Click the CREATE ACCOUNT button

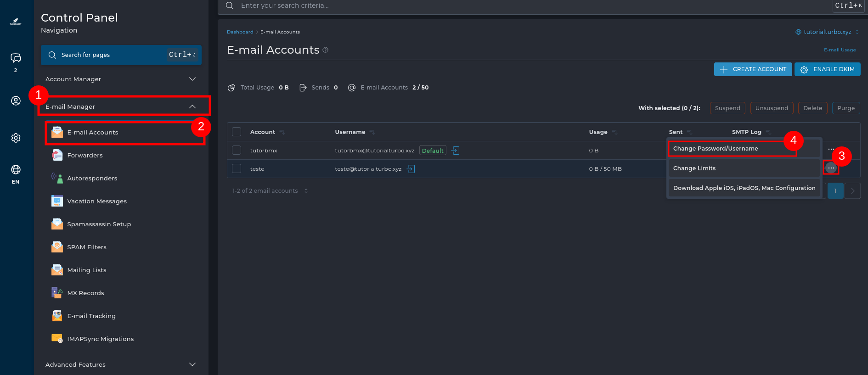coord(753,69)
